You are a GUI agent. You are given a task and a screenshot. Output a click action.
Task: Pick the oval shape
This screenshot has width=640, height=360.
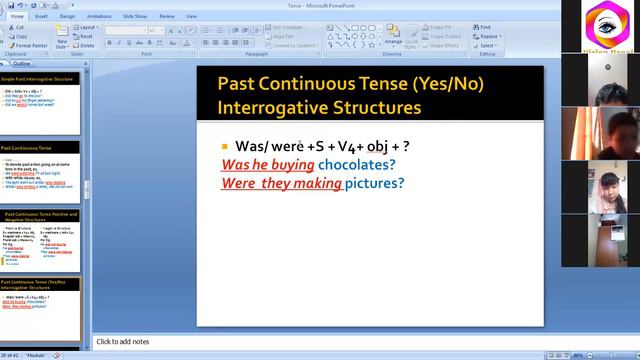(363, 28)
